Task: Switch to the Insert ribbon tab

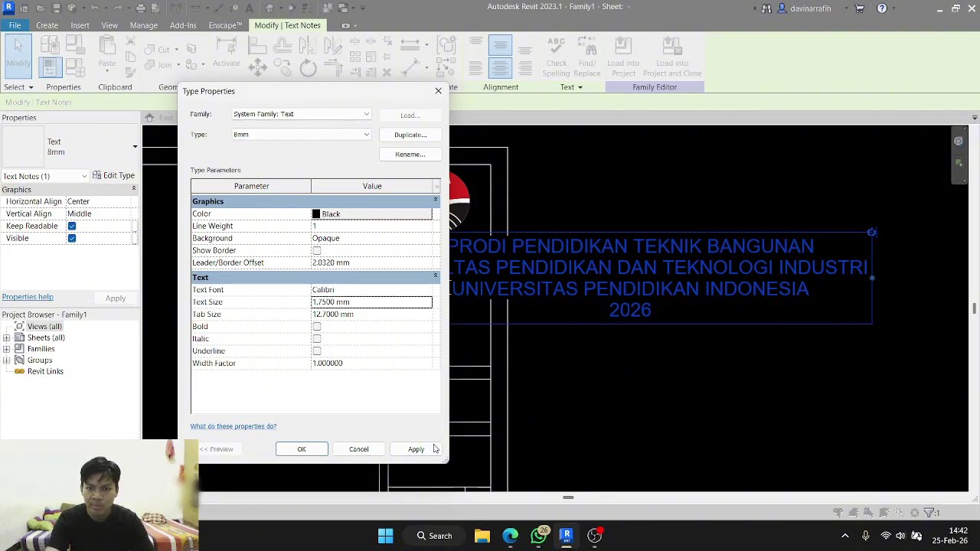Action: [x=80, y=25]
